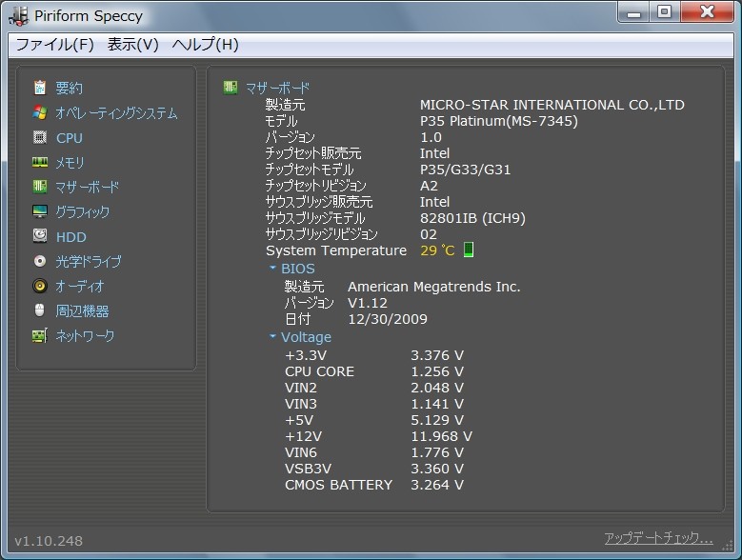This screenshot has height=560, width=742.
Task: Click the resize grip at bottom-right corner
Action: [727, 547]
